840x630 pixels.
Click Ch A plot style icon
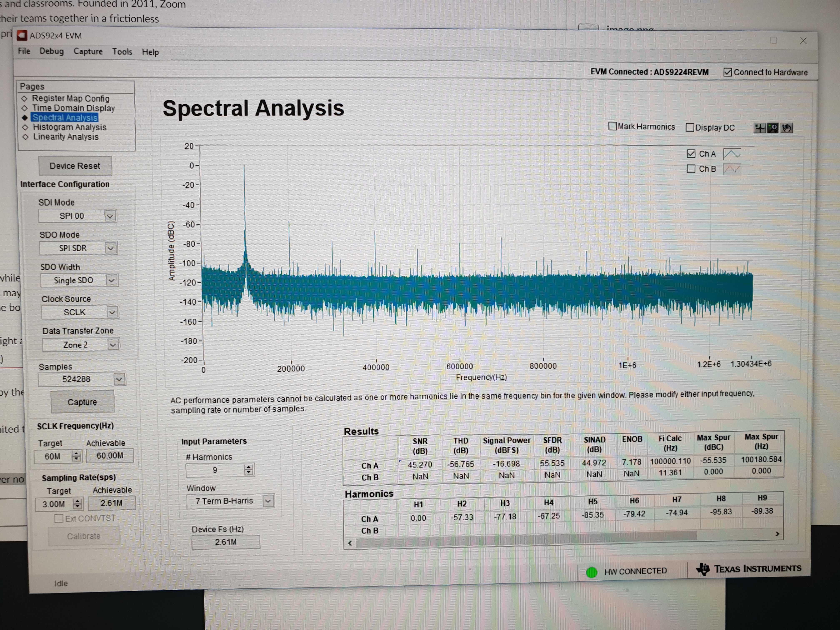click(732, 154)
